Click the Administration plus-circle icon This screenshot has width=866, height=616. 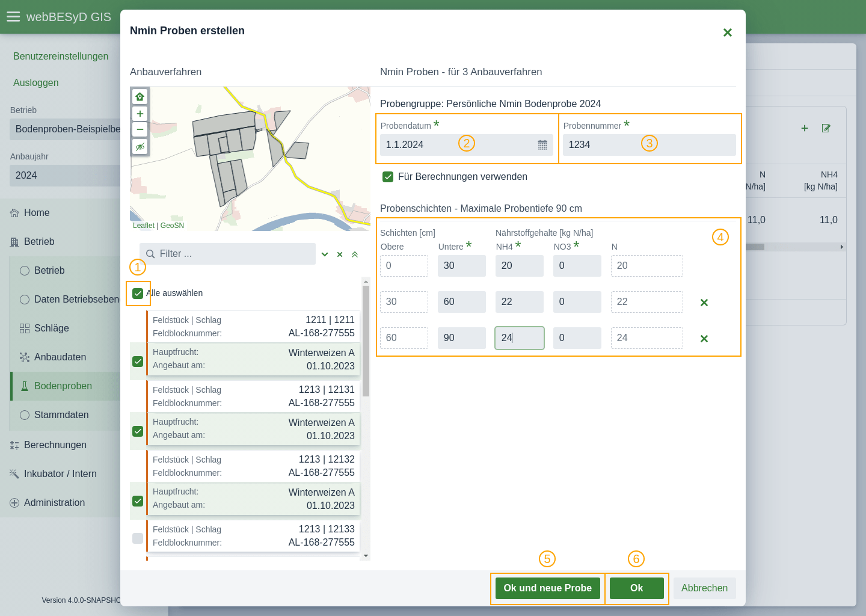[x=14, y=503]
